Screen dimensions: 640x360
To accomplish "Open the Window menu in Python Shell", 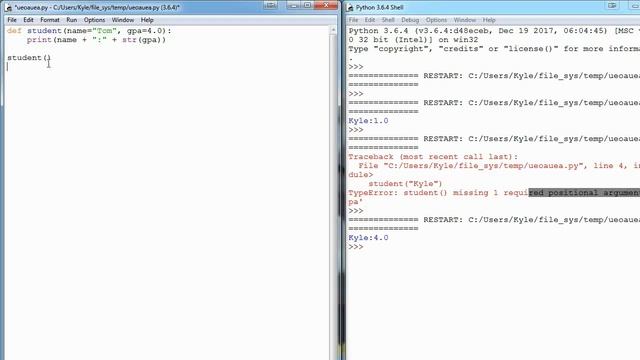I will coord(464,20).
